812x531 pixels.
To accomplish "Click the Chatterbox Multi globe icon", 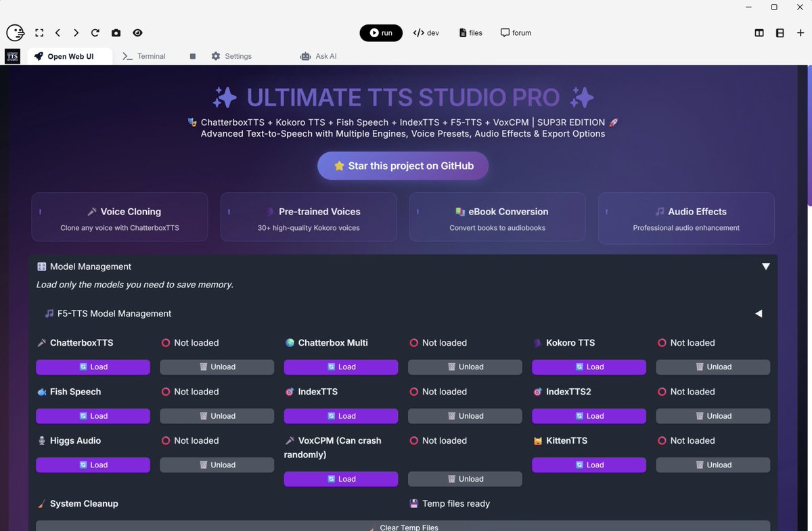I will (290, 343).
